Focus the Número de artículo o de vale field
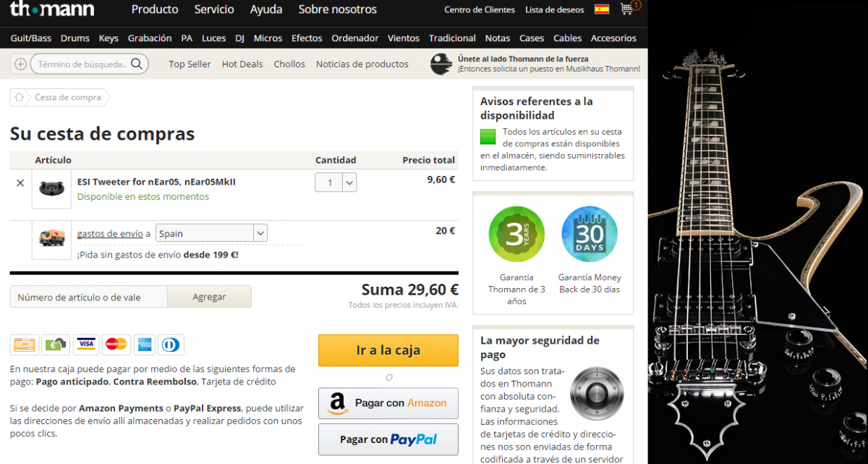Viewport: 868px width, 464px height. pyautogui.click(x=88, y=297)
